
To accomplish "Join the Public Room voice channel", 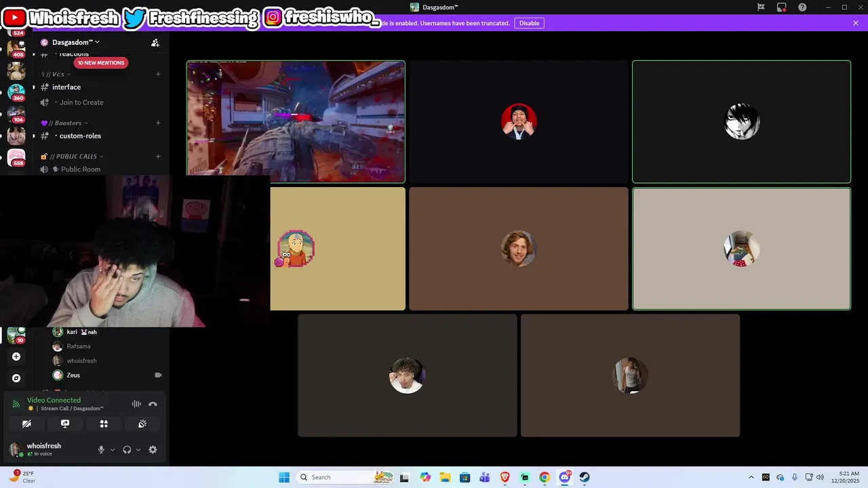I will click(81, 169).
